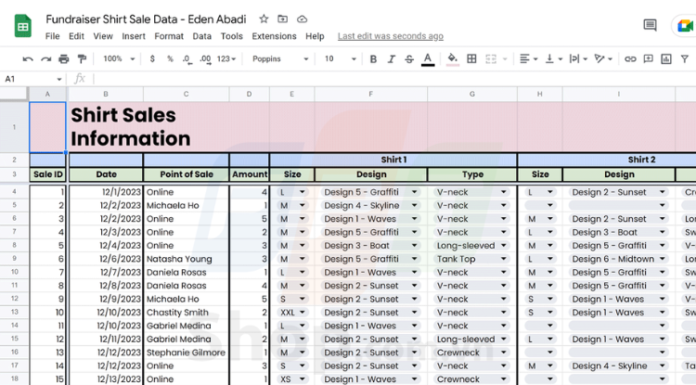Click the Undo arrow icon
696x385 pixels.
(28, 59)
